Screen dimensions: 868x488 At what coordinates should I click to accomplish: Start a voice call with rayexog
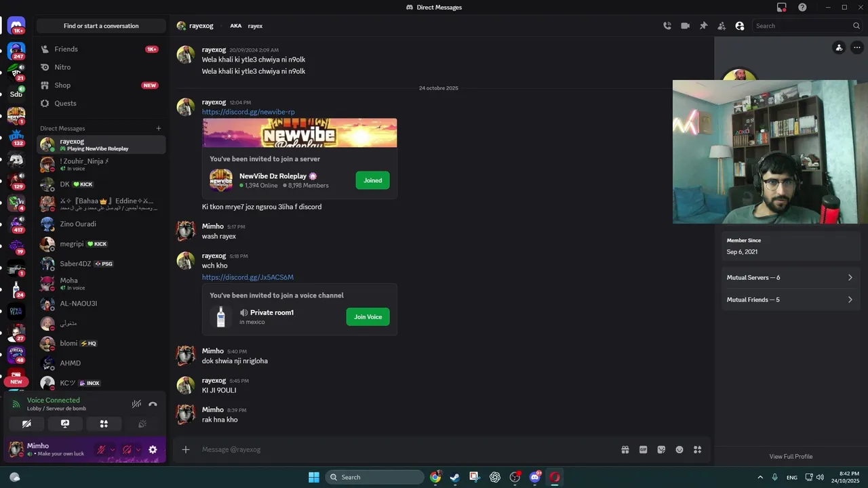[x=667, y=26]
